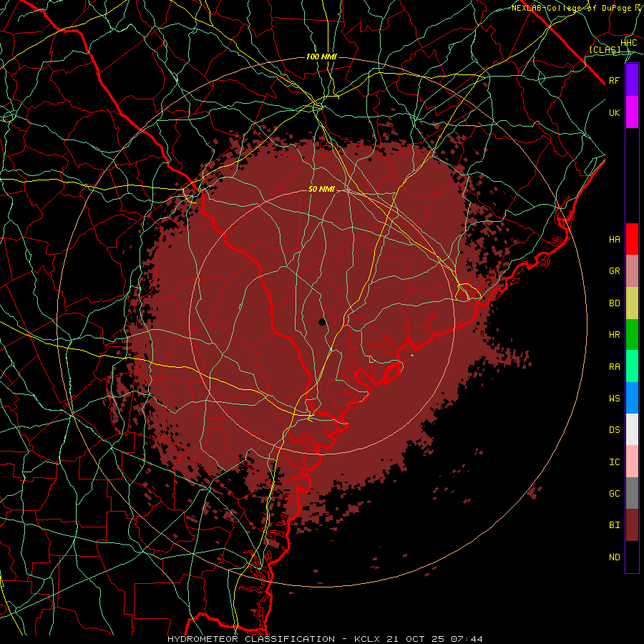Click the pink GR legend color swatch
Screen dimensions: 644x644
(x=632, y=271)
